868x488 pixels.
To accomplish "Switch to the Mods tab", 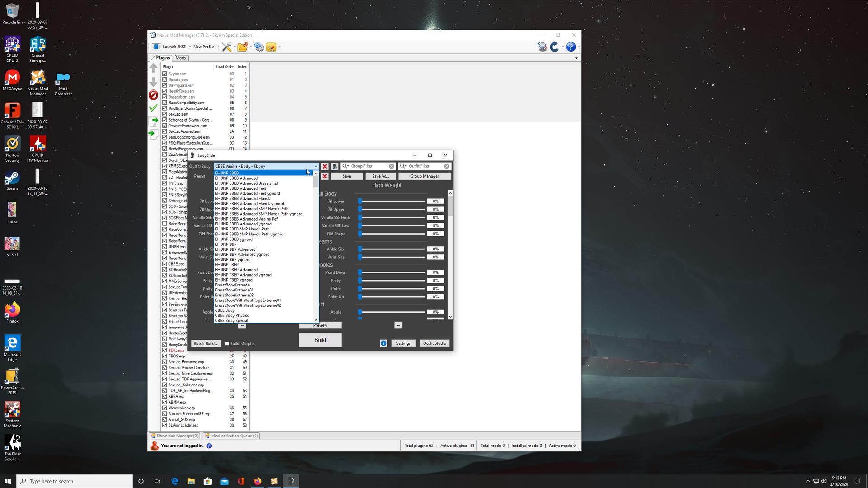I will pos(181,58).
